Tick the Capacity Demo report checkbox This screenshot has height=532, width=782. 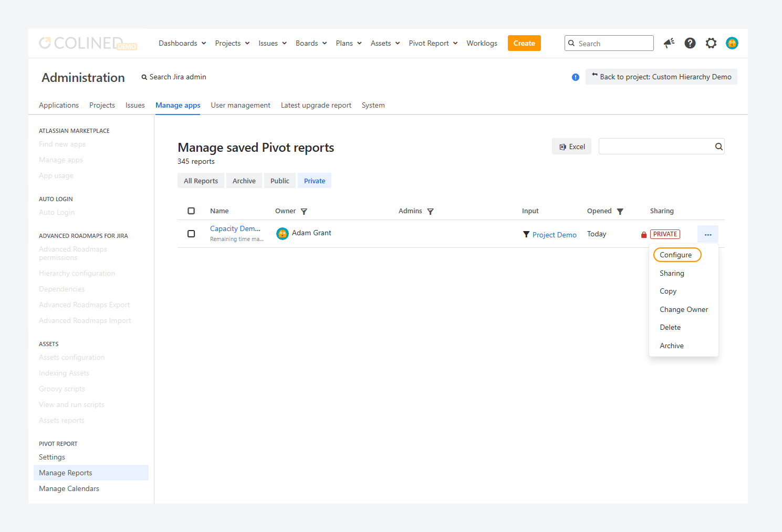pyautogui.click(x=191, y=234)
